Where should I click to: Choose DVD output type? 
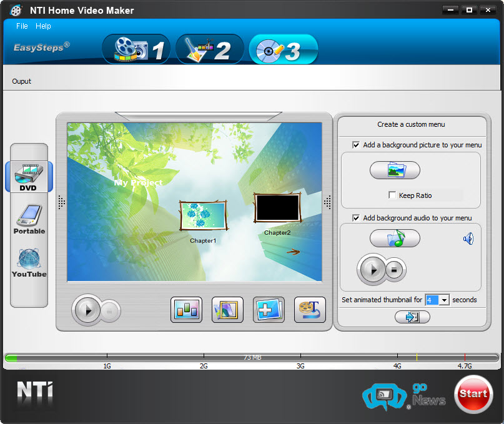click(x=29, y=177)
